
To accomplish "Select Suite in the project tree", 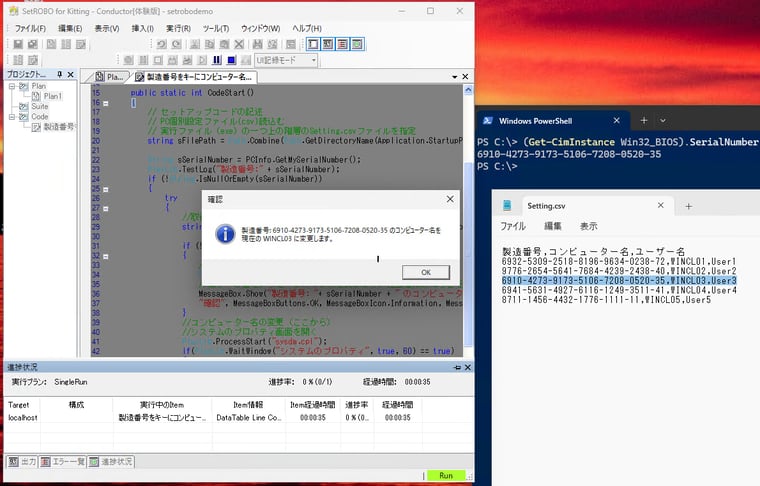I will [x=40, y=107].
